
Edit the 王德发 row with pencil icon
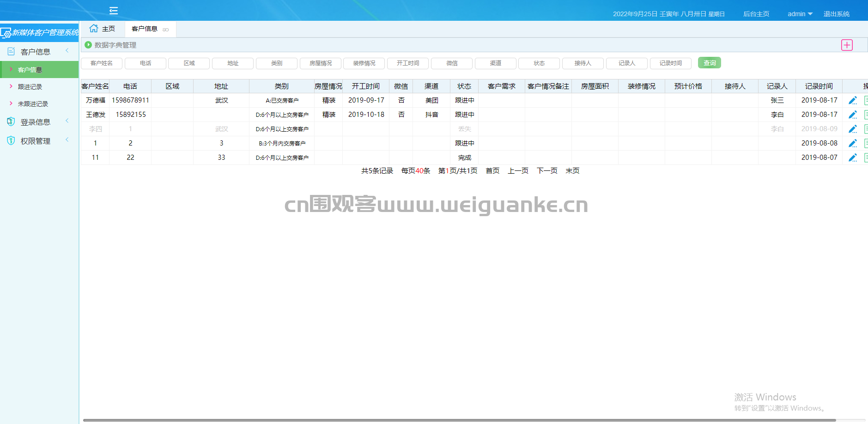click(853, 115)
